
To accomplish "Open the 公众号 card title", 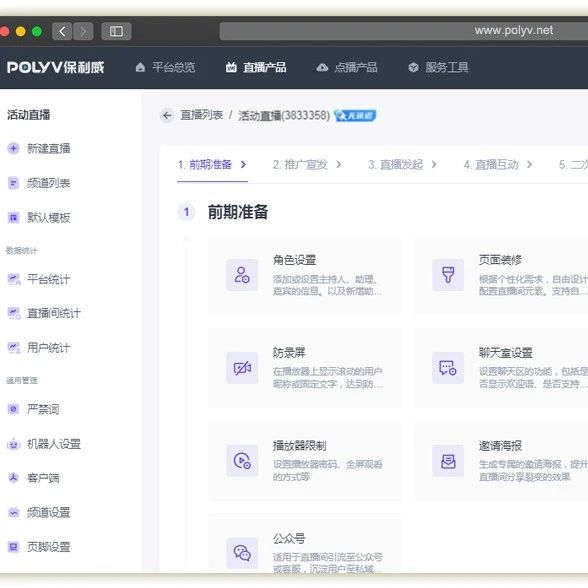I will click(289, 538).
